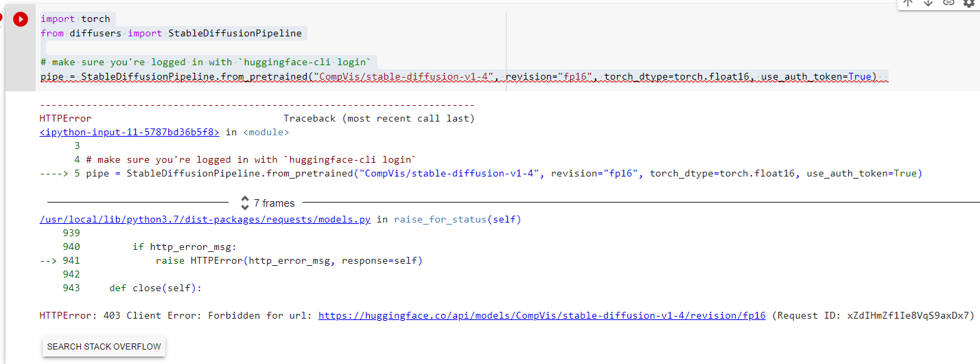
Task: Click 'HTTPError' heading at top of traceback
Action: [x=65, y=118]
